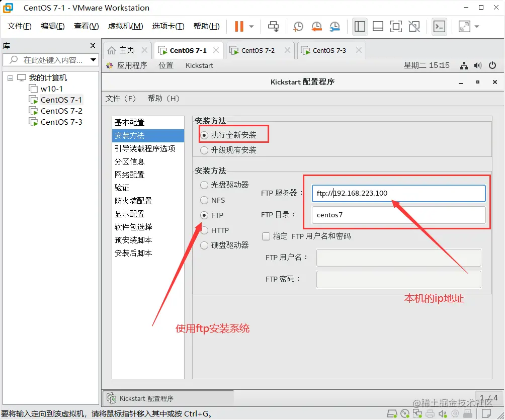Revert to snapshot using the toolbar icon
This screenshot has height=420, width=505.
(316, 27)
